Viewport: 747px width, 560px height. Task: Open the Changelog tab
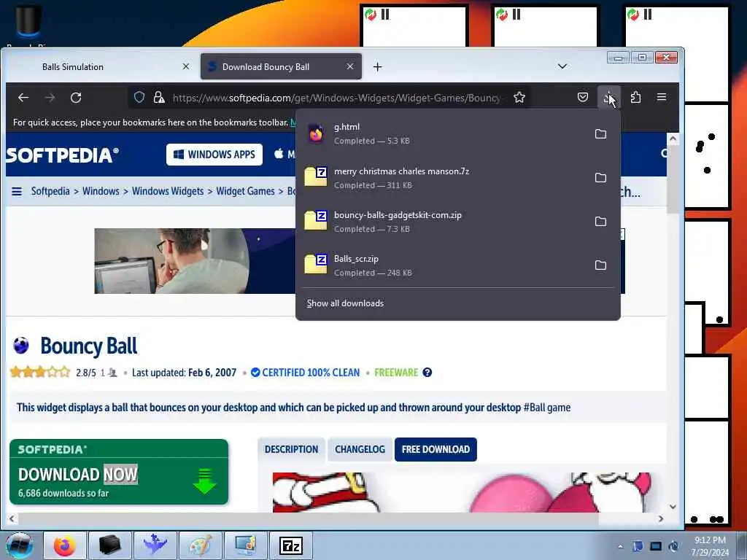(360, 449)
